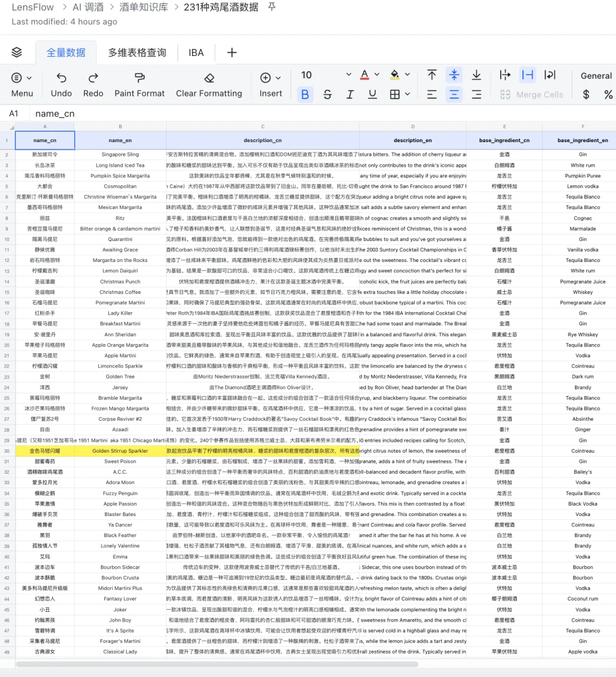Align text left
Image resolution: width=616 pixels, height=677 pixels.
point(432,94)
